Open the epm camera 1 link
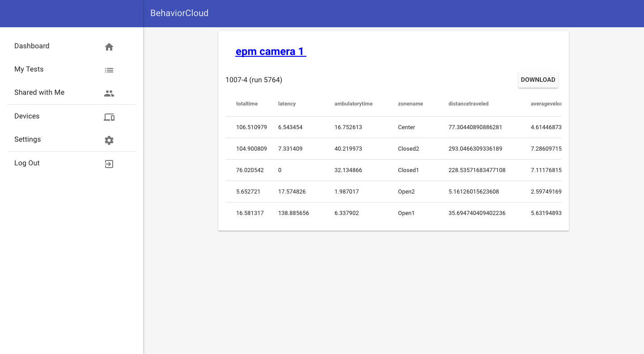 (x=271, y=51)
